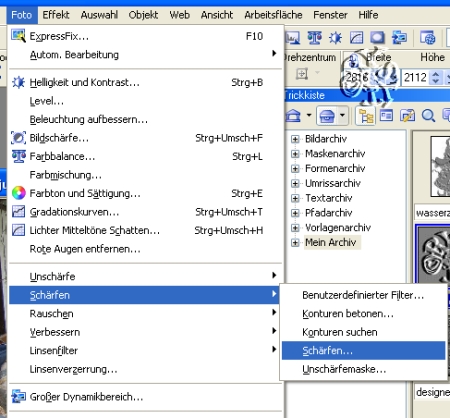Viewport: 450px width, 418px height.
Task: Choose Gradationskurven in the Foto menu
Action: (x=145, y=212)
